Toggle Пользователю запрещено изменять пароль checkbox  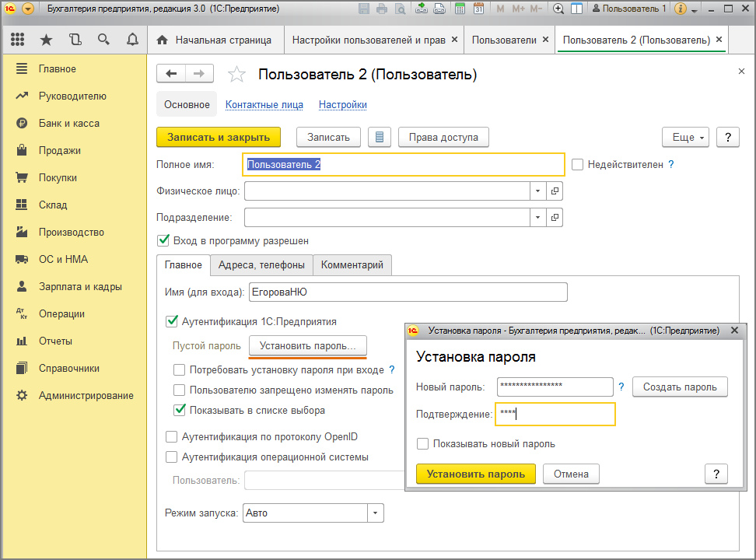(179, 390)
